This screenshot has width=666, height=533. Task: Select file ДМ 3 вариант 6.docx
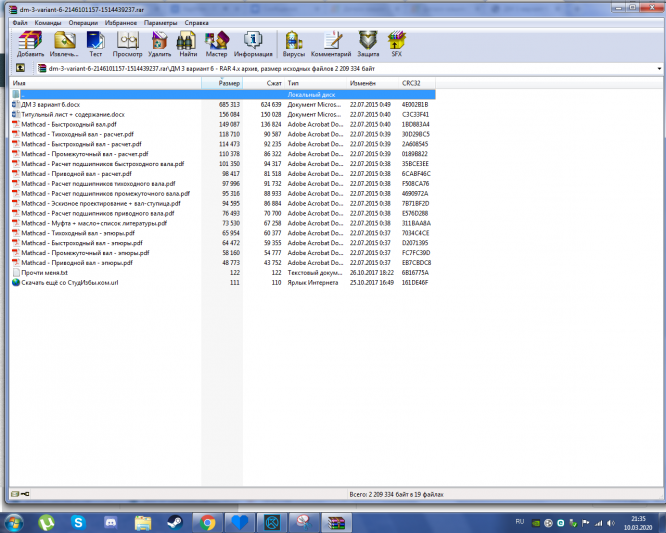51,104
